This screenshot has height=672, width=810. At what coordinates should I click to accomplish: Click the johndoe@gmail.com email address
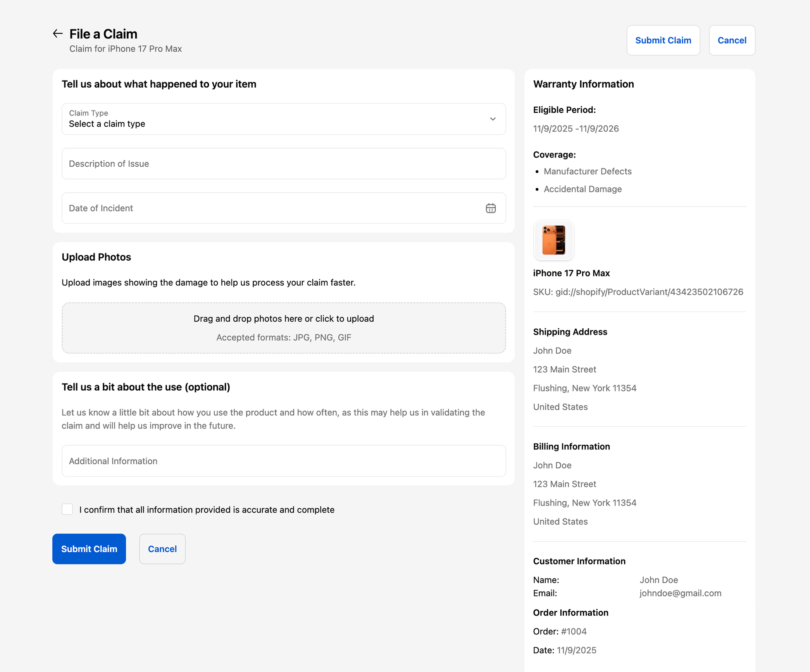(x=680, y=593)
